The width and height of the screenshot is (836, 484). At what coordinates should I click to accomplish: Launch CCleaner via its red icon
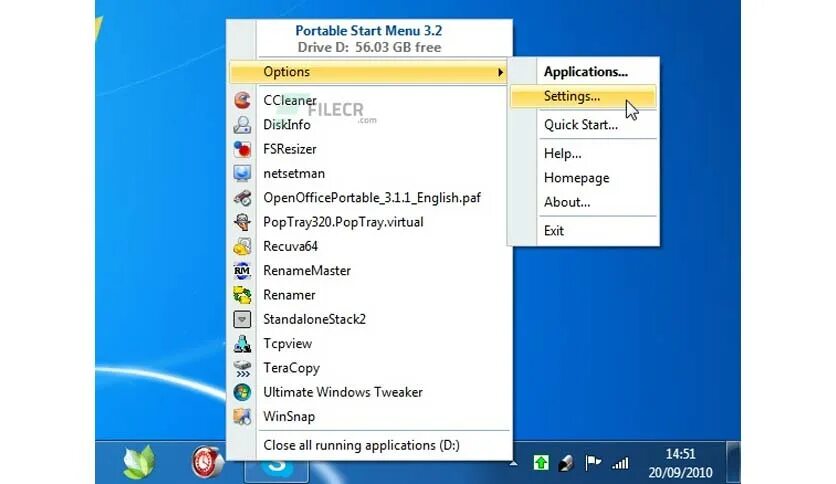[242, 100]
